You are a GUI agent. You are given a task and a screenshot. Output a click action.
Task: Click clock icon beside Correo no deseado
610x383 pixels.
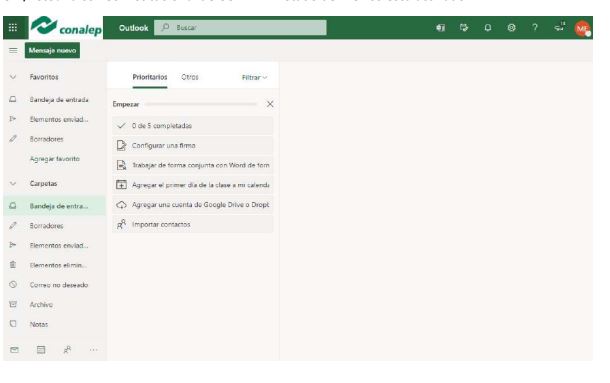click(13, 285)
